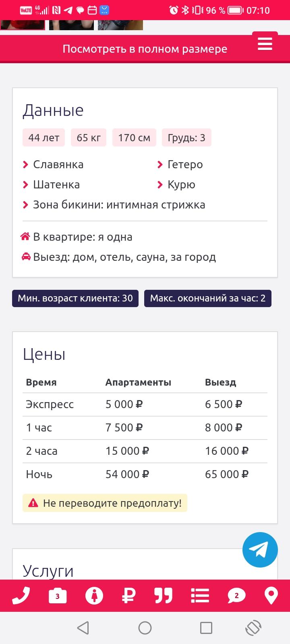This screenshot has width=290, height=644.
Task: Tap the map pin location icon
Action: pos(271,596)
